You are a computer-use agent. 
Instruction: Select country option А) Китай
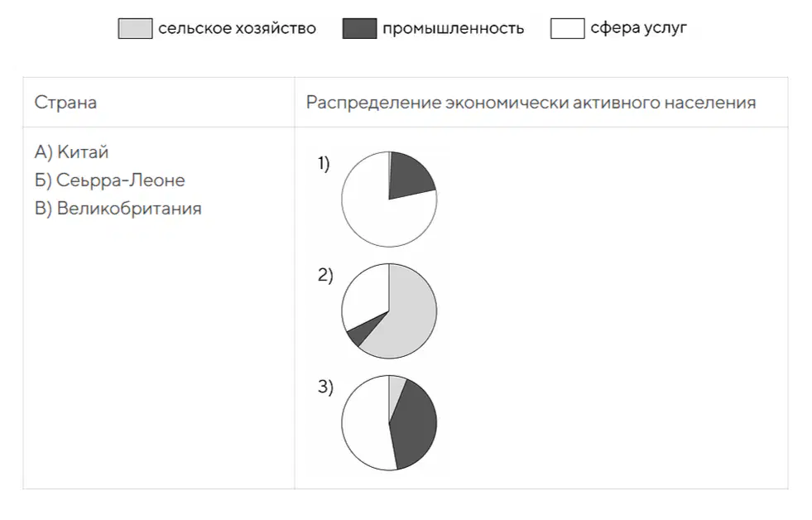point(71,152)
